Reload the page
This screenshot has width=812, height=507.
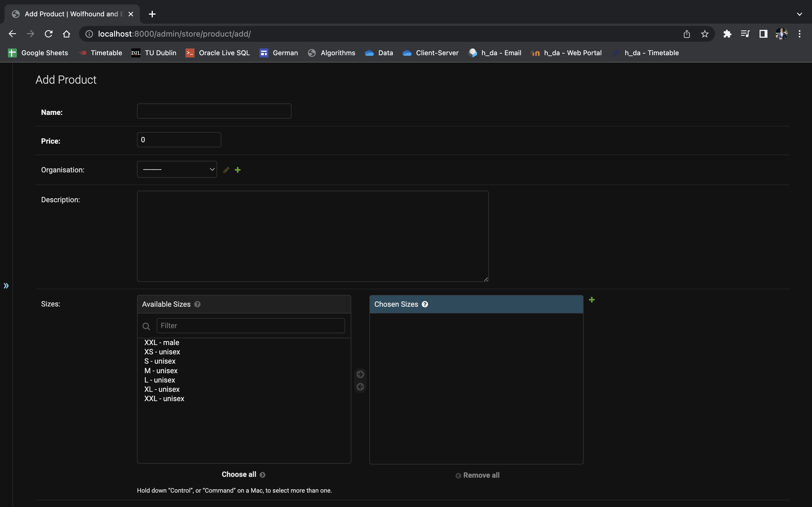tap(49, 34)
